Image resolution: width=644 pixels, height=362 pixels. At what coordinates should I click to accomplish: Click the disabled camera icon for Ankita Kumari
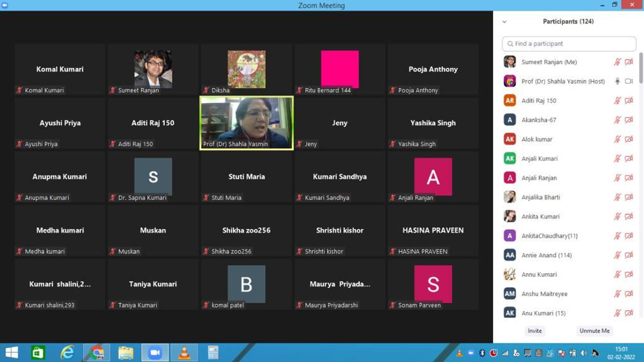[628, 217]
